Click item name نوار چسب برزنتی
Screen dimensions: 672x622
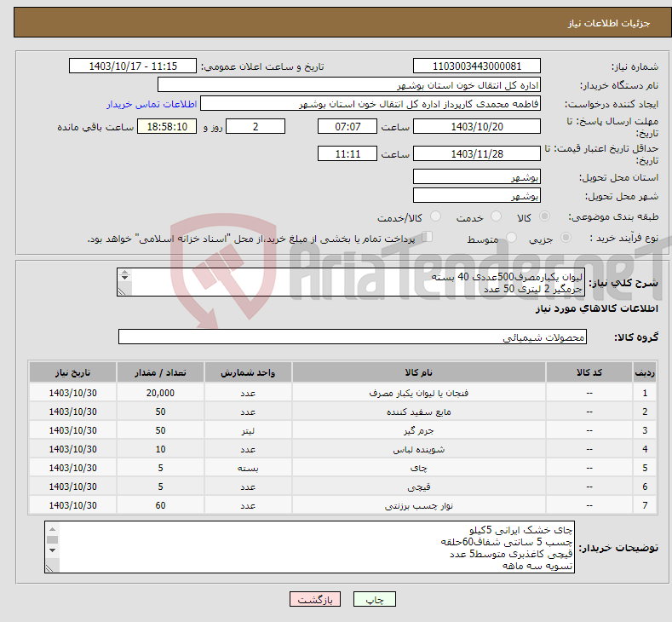[419, 506]
